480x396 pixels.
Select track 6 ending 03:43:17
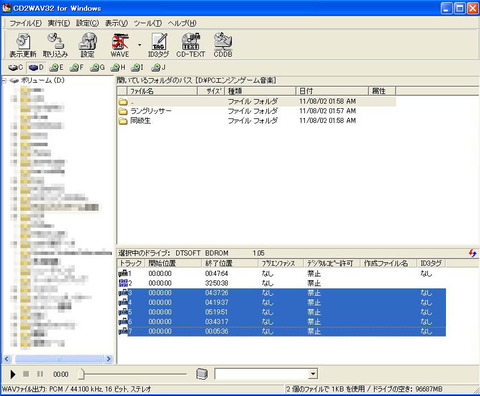(282, 322)
